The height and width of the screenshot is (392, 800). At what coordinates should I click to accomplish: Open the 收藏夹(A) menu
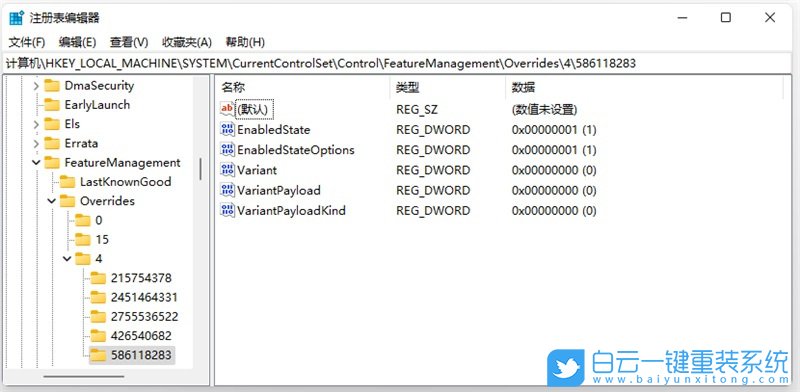(187, 42)
